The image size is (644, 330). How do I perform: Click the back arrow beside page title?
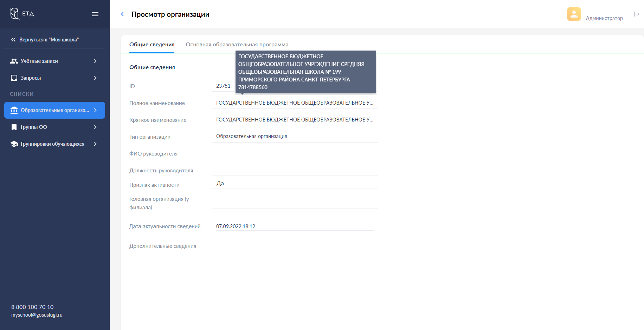tap(122, 14)
